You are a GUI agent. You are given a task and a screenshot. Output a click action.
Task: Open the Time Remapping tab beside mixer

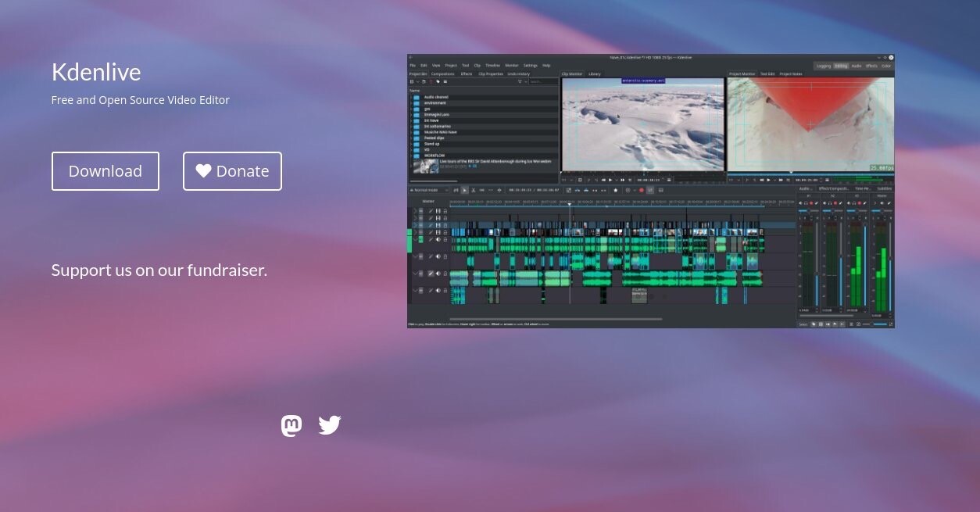tap(862, 188)
